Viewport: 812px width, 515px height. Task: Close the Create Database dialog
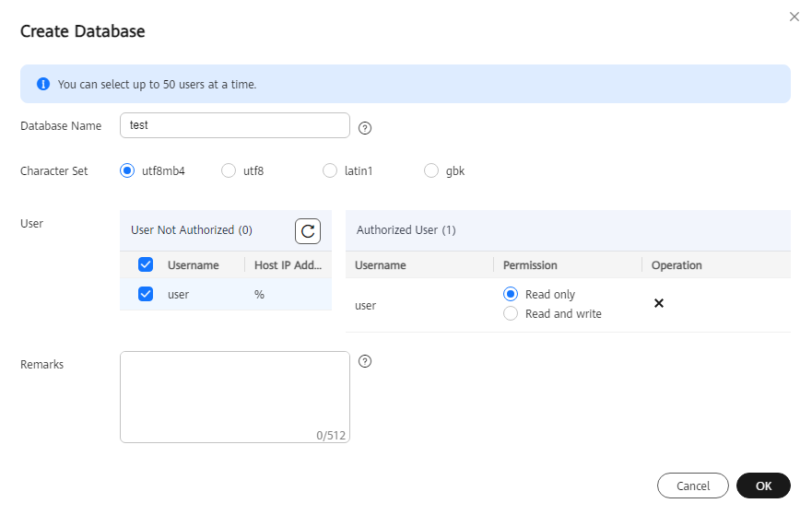794,18
